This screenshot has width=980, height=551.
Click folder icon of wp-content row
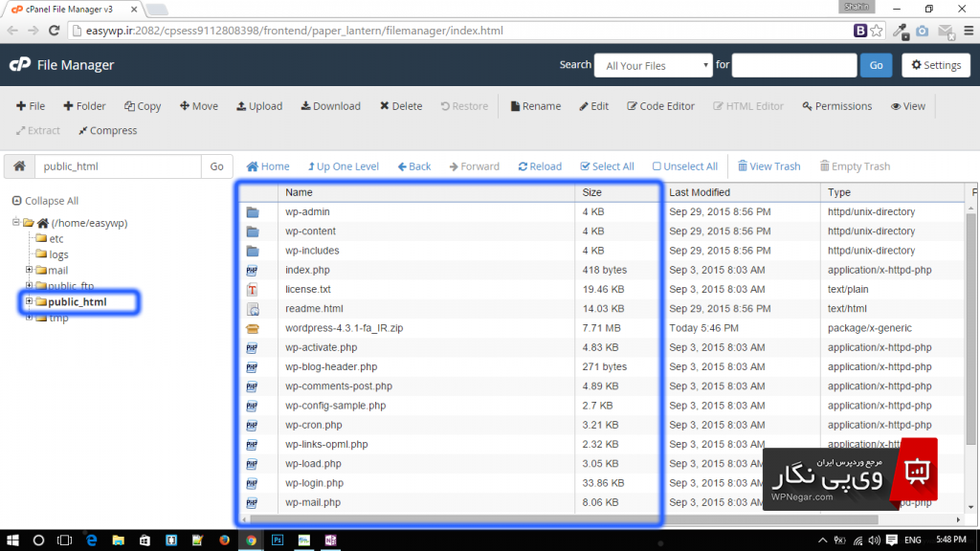coord(253,231)
